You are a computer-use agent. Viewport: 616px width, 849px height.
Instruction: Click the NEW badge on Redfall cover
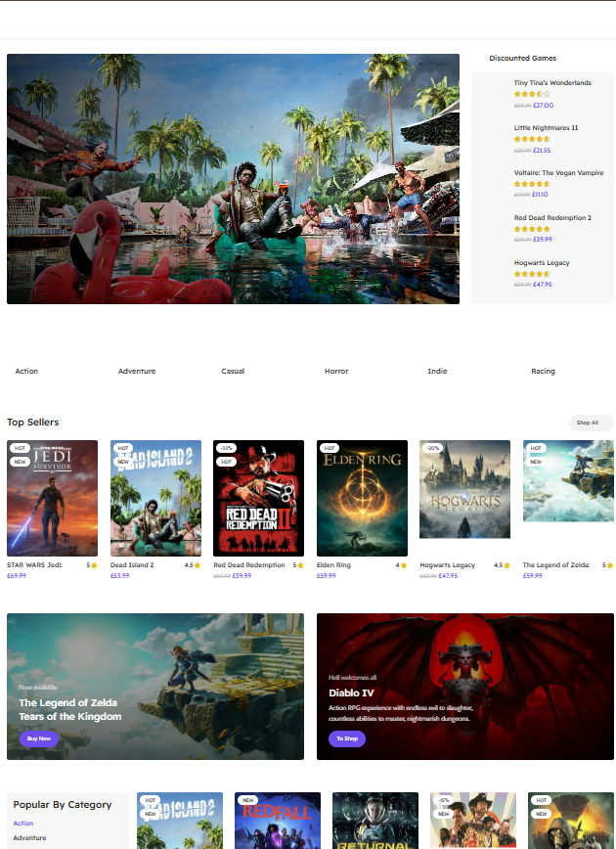248,800
